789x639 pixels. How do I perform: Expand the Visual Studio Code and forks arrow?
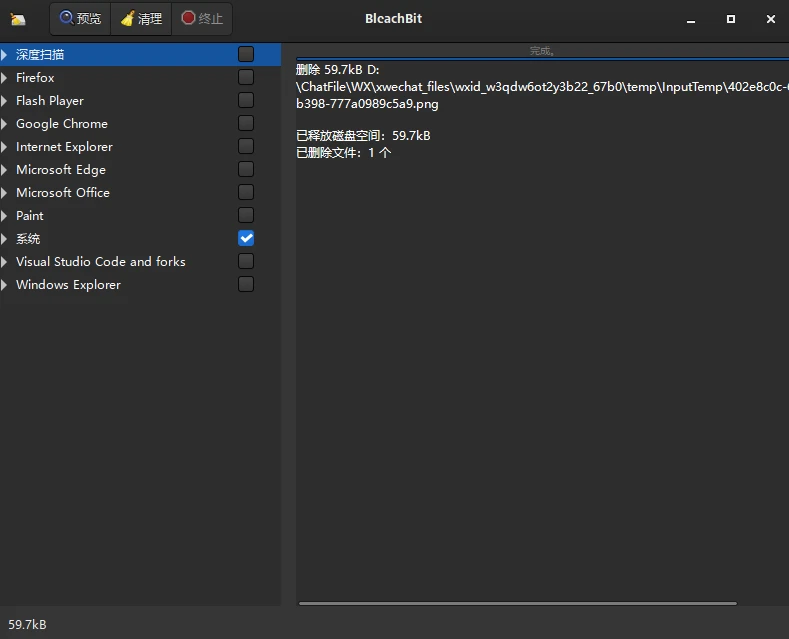coord(4,262)
